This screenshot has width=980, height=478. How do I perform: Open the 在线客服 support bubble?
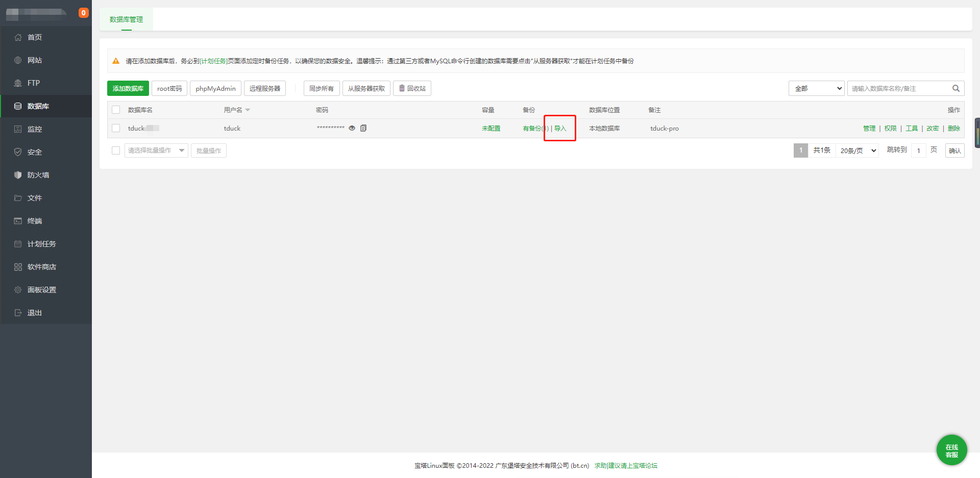951,450
